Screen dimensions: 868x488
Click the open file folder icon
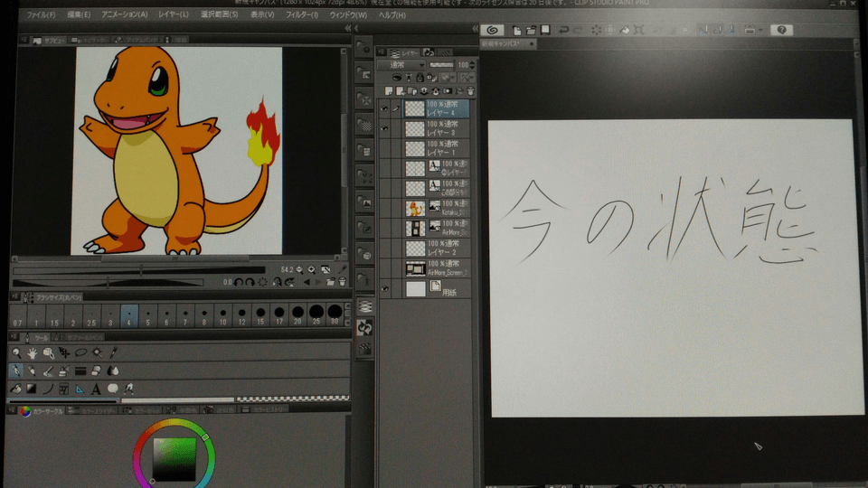(x=531, y=30)
